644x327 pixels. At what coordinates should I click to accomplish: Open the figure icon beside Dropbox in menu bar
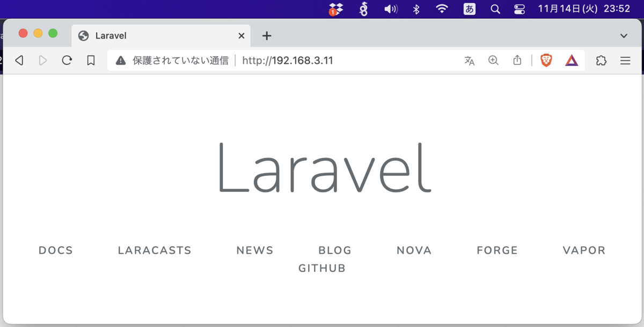pos(363,9)
